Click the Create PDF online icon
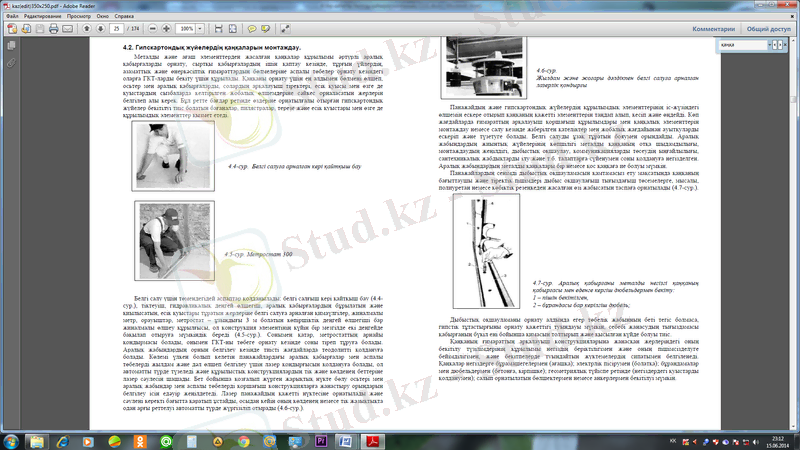800x450 pixels. pos(12,29)
